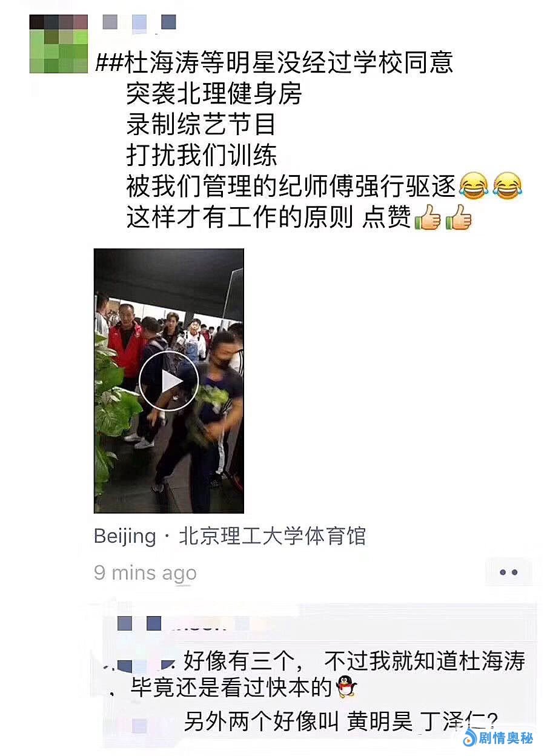
Task: Open the 北京理工大学体育馆 location link
Action: pyautogui.click(x=273, y=536)
